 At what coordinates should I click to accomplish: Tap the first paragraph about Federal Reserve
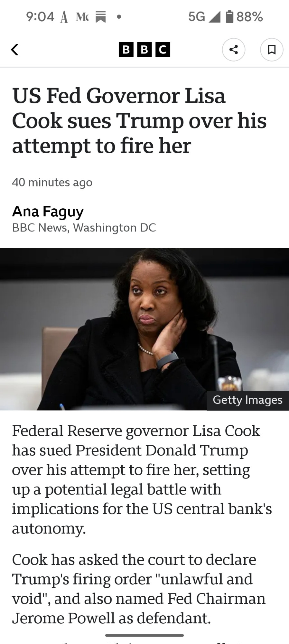(142, 479)
